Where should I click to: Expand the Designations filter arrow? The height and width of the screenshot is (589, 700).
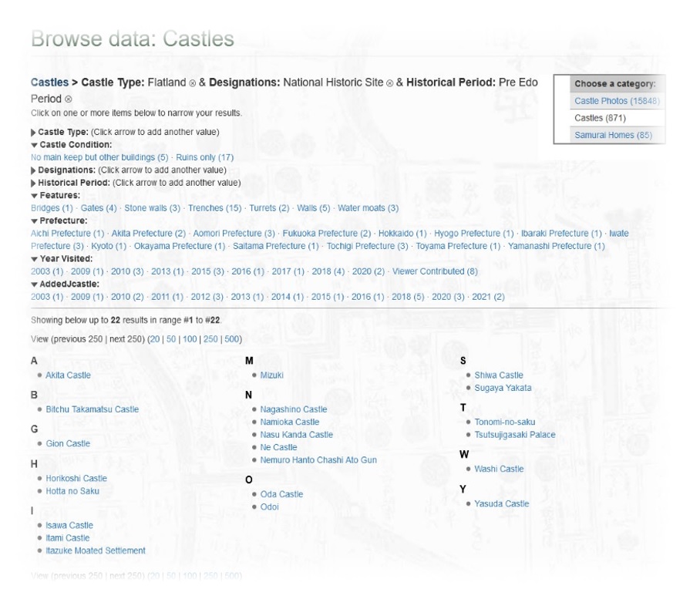pyautogui.click(x=33, y=170)
